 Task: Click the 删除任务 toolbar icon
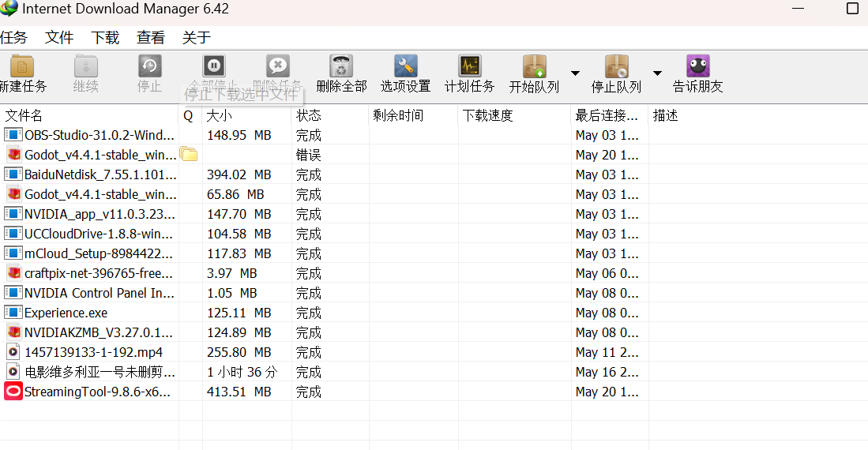tap(278, 66)
